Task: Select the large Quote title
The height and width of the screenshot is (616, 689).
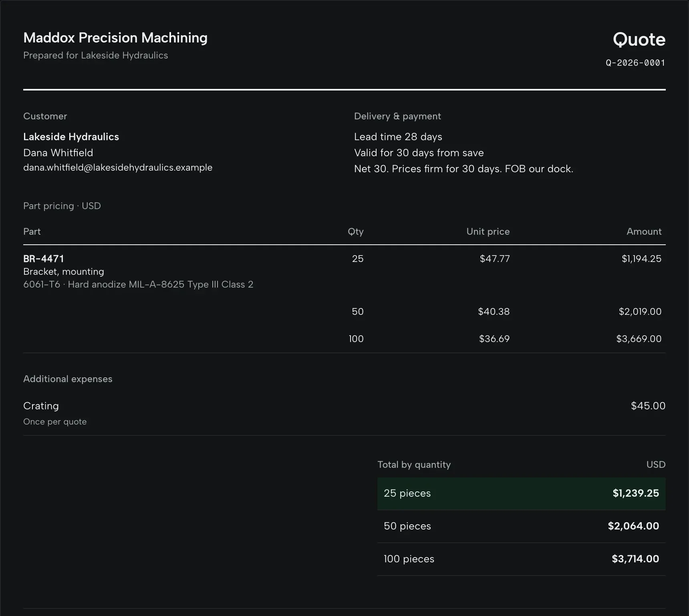Action: pyautogui.click(x=639, y=39)
